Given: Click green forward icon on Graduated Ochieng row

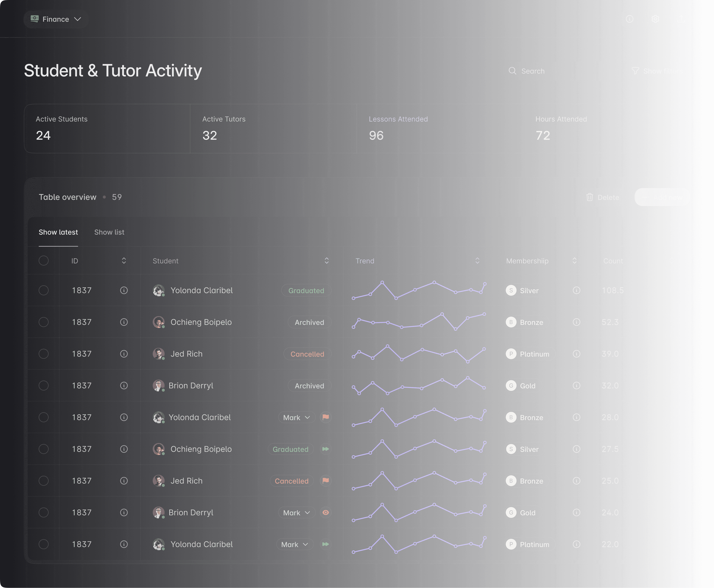Looking at the screenshot, I should 325,449.
